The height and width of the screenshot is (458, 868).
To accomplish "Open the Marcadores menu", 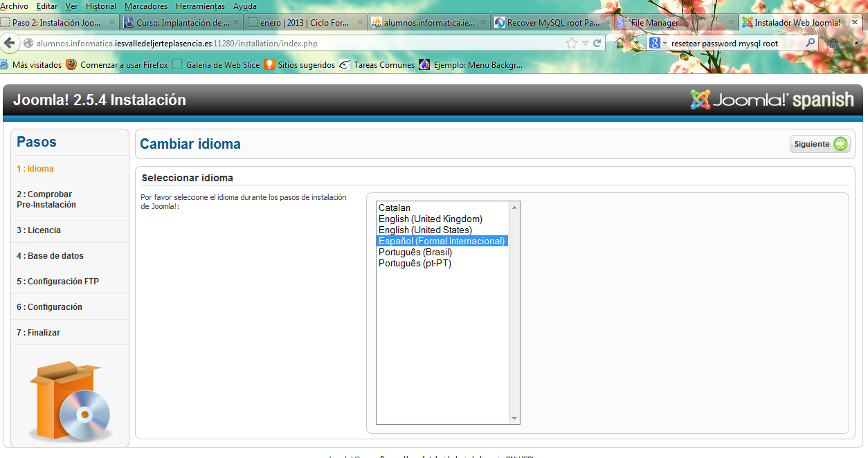I will point(145,6).
